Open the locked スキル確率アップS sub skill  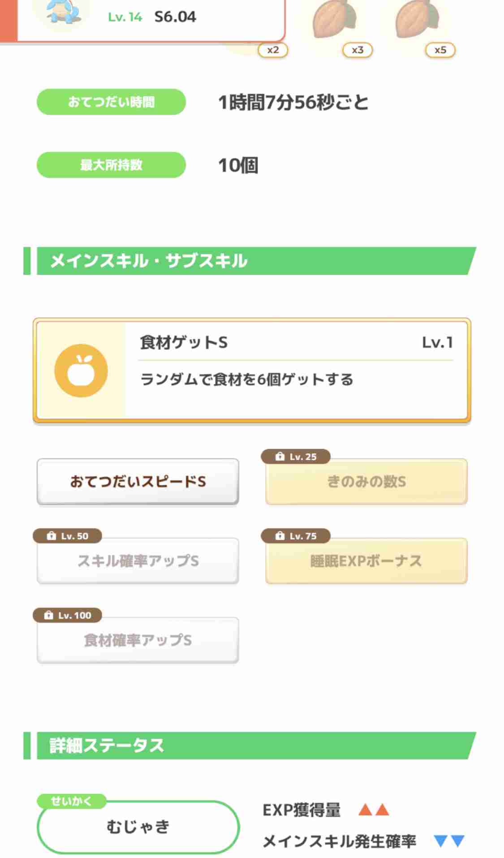click(138, 561)
